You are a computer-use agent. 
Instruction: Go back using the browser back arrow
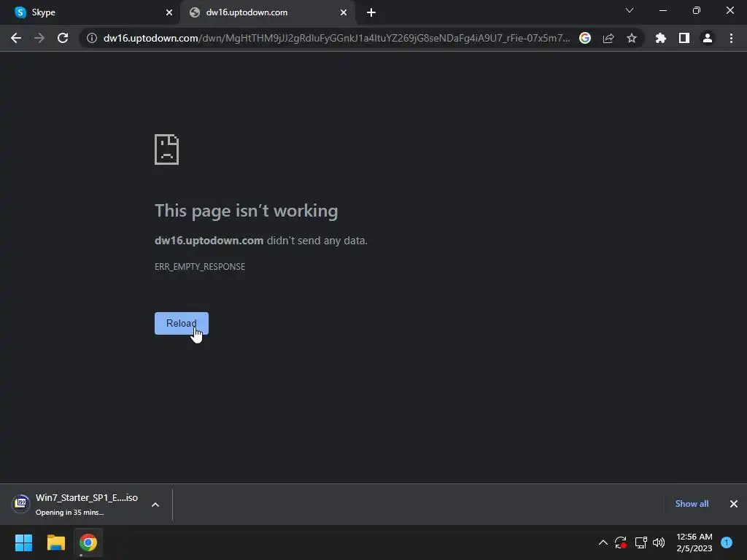[x=16, y=38]
